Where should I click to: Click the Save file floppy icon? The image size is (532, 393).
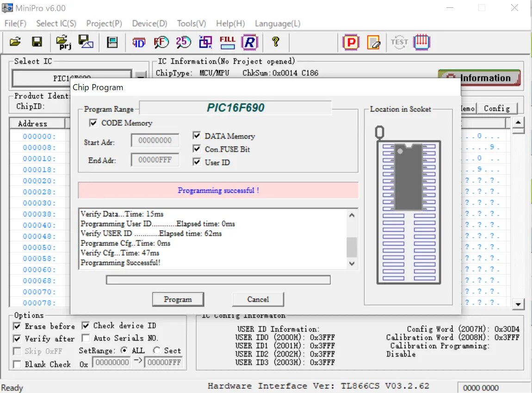[x=37, y=42]
